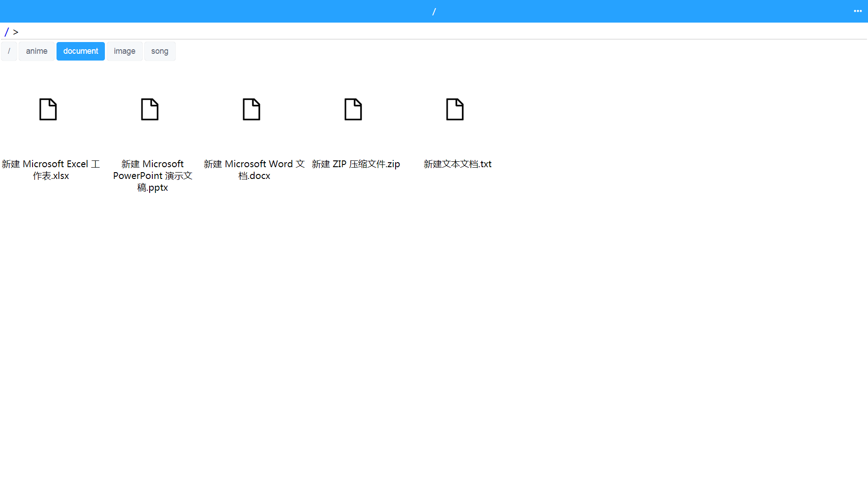Screen dimensions: 868x488
Task: Open 新建 ZIP 压缩文件.zip label
Action: [356, 164]
